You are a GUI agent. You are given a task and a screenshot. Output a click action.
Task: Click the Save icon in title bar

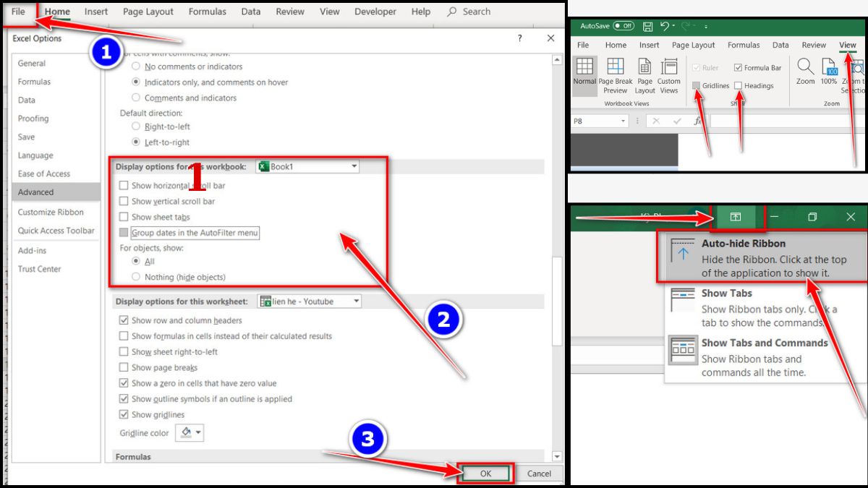[647, 26]
